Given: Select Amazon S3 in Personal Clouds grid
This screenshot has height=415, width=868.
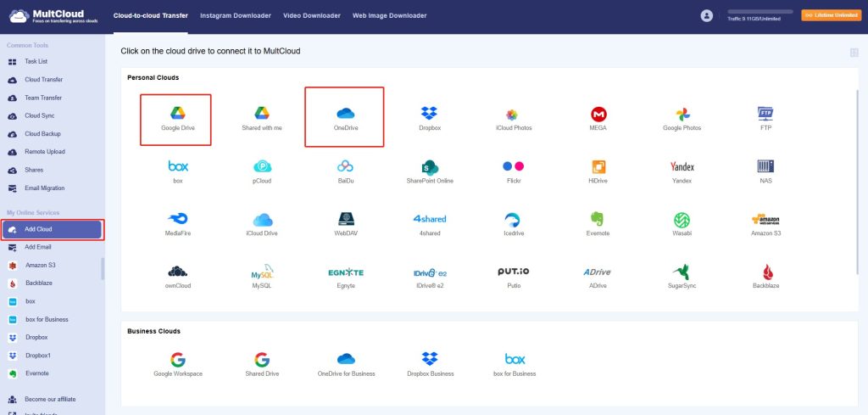Looking at the screenshot, I should pos(765,224).
